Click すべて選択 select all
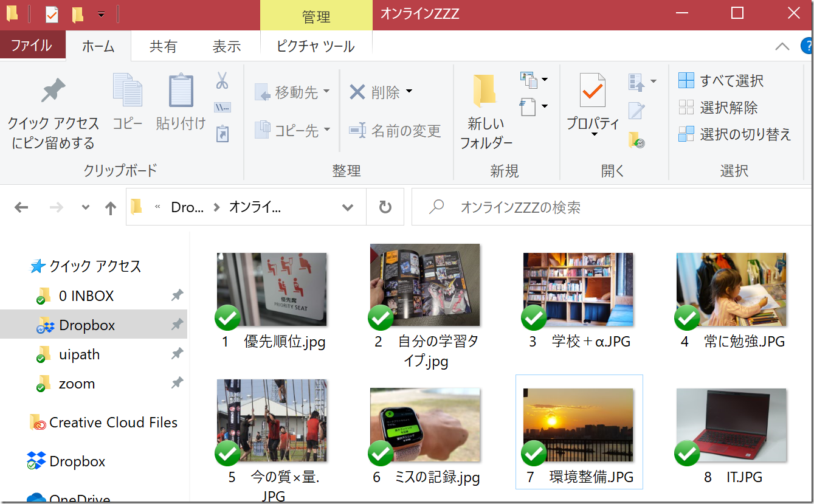Viewport: 814px width, 504px height. point(721,80)
